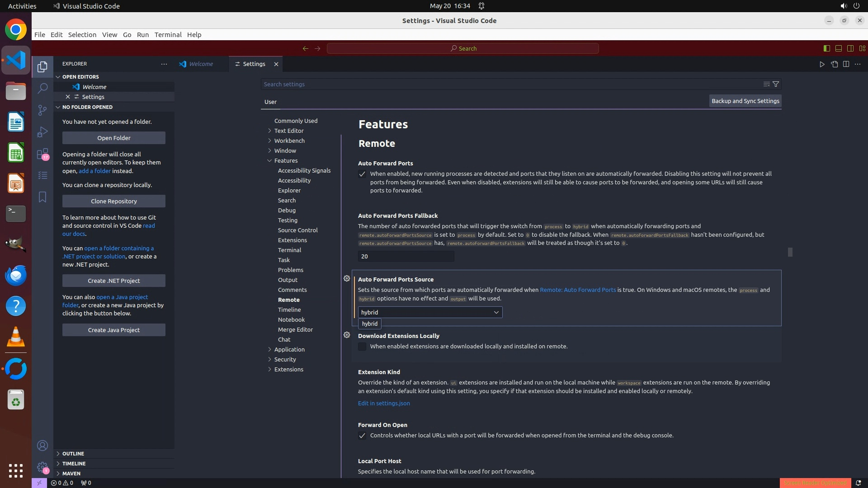This screenshot has width=868, height=488.
Task: Open Extensions view with badge
Action: pyautogui.click(x=42, y=154)
